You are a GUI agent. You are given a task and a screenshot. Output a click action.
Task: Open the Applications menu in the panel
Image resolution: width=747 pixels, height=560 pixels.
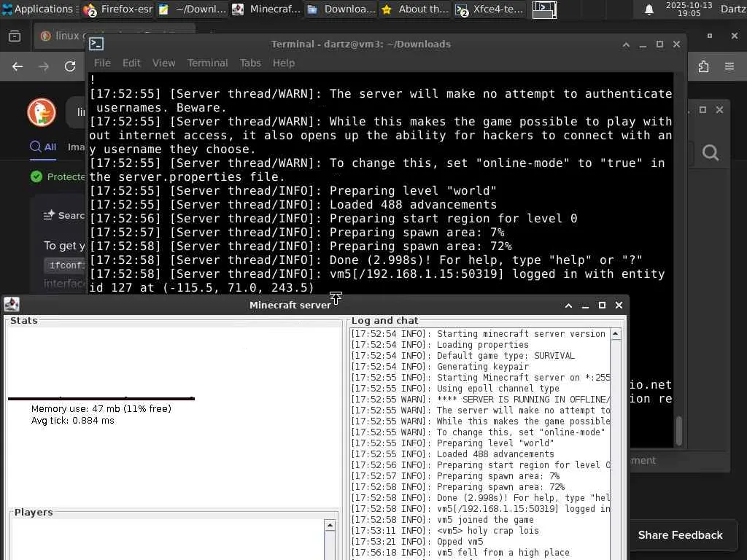coord(39,9)
